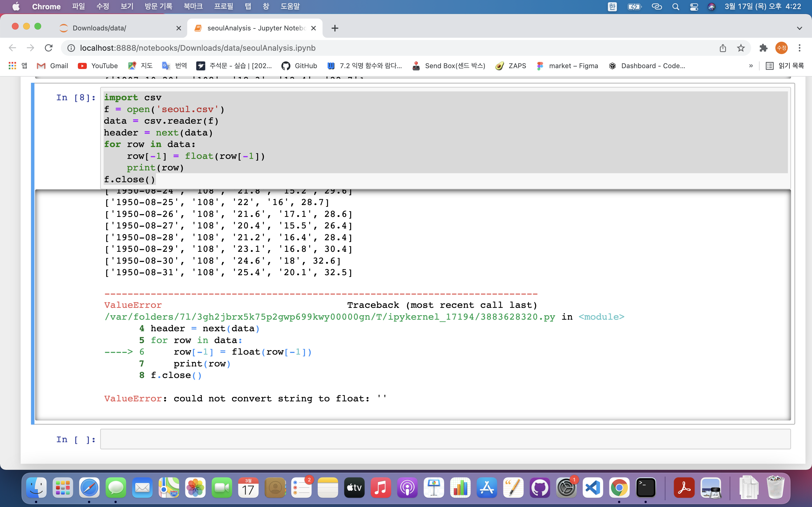Click the browser reload button

[49, 48]
